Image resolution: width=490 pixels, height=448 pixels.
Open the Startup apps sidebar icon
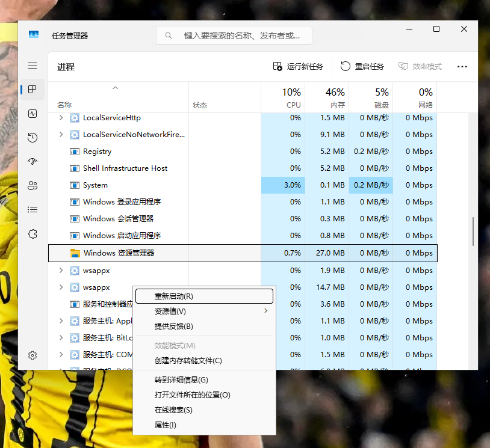[x=33, y=161]
